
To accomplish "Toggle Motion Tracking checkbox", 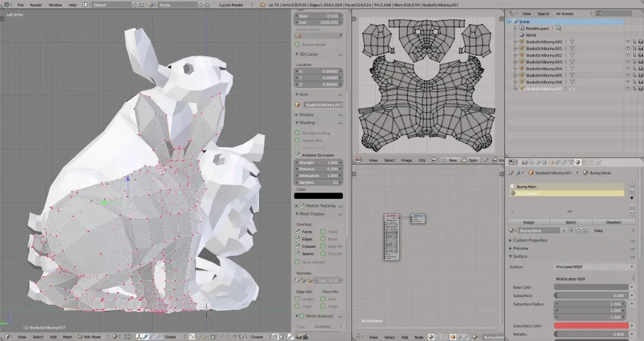I will click(x=302, y=206).
